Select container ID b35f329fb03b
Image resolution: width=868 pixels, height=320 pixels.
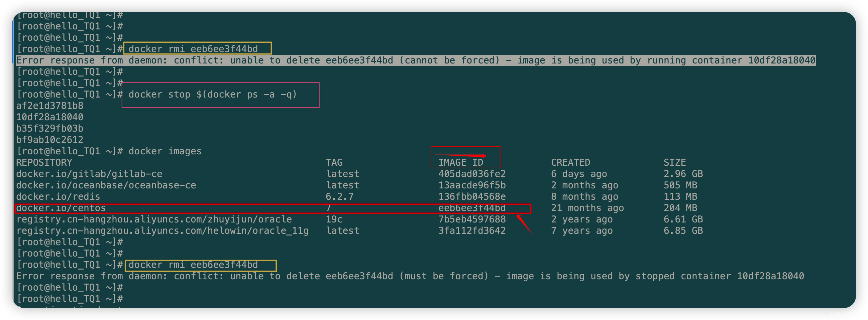[x=49, y=129]
